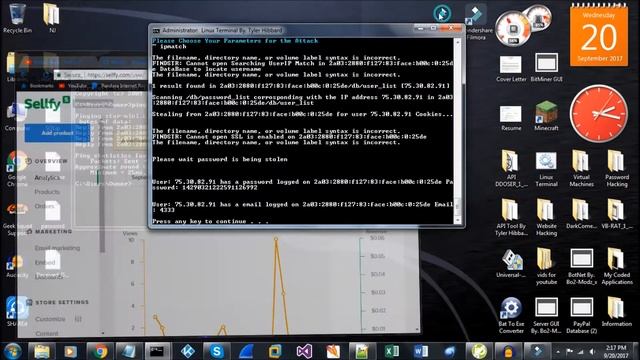This screenshot has width=640, height=360.
Task: Open the DarkComet folder icon
Action: (582, 214)
